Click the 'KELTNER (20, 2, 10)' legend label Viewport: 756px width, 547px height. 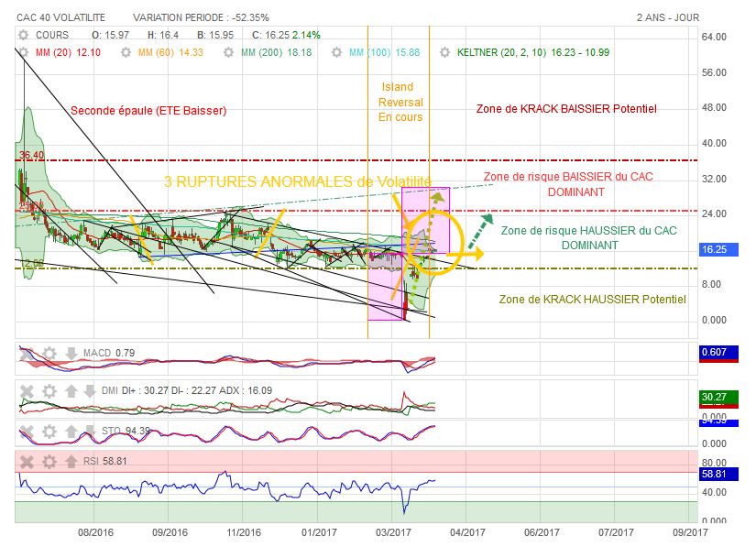click(501, 52)
